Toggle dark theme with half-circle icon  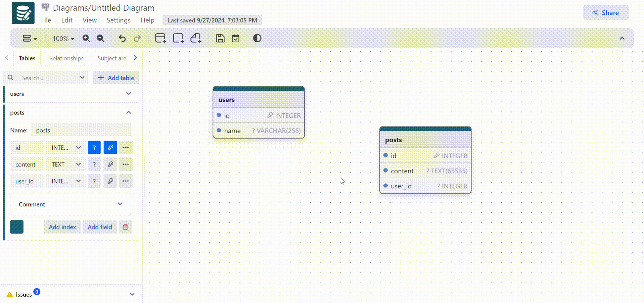coord(257,38)
